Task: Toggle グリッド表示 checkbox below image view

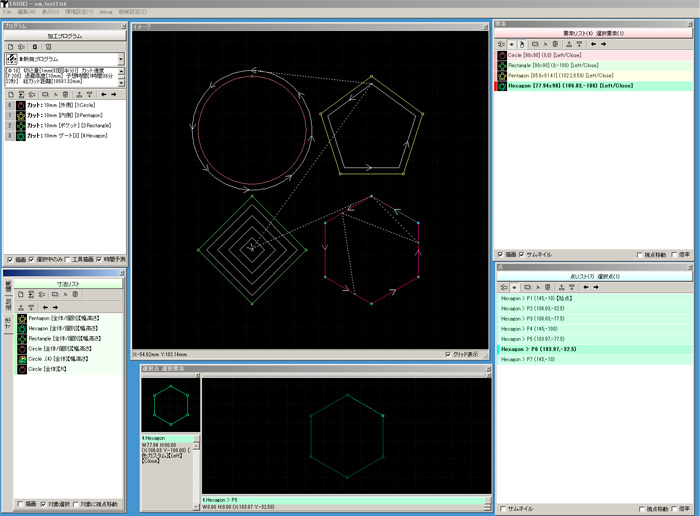Action: pos(449,354)
